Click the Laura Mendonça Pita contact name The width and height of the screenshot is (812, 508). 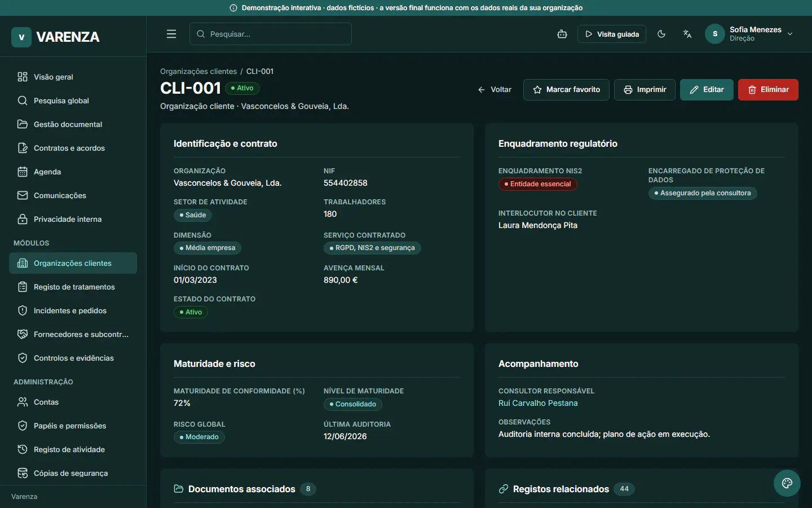pyautogui.click(x=538, y=225)
